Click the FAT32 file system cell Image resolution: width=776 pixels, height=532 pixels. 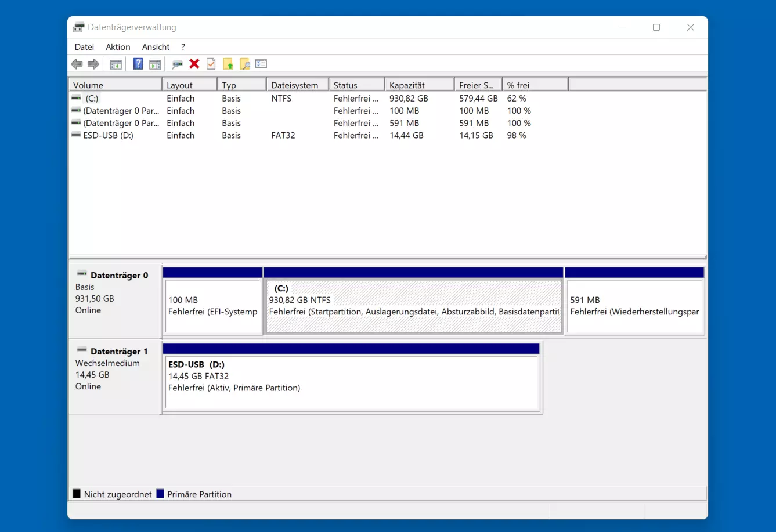(283, 135)
